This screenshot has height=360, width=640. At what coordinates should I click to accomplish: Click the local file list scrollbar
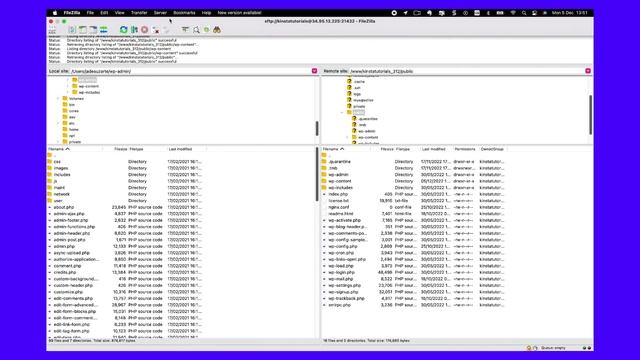(317, 174)
